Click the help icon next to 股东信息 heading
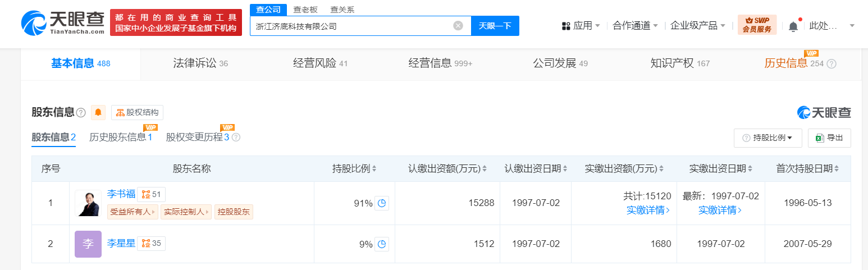 coord(81,113)
